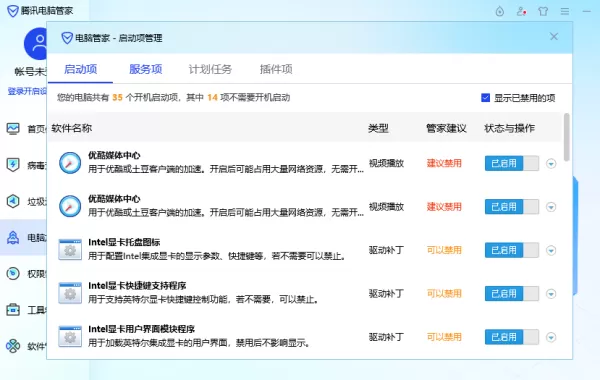Click the description 用于支持英特尔显卡快捷键控制功能

tap(203, 299)
